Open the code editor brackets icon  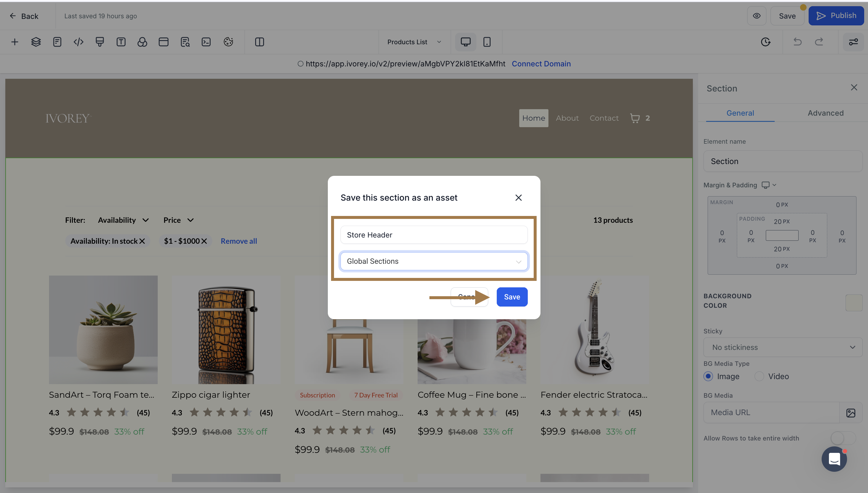coord(78,42)
